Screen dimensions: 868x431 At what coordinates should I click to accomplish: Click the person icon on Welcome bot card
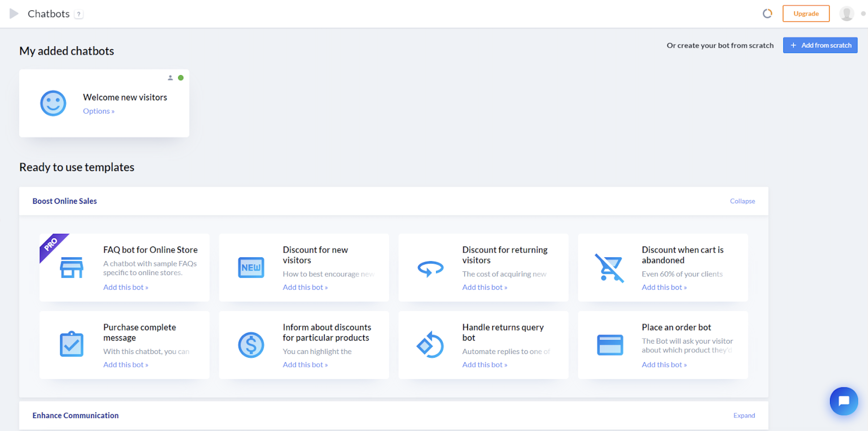point(170,78)
